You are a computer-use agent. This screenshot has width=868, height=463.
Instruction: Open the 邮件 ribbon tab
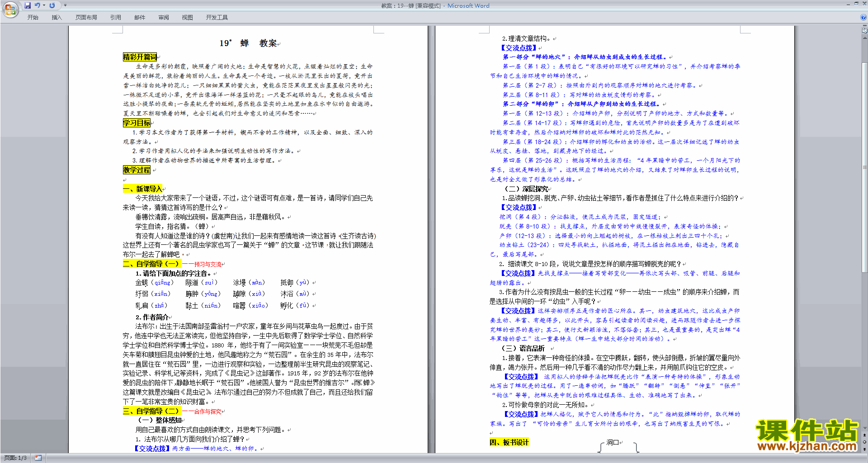pyautogui.click(x=140, y=18)
